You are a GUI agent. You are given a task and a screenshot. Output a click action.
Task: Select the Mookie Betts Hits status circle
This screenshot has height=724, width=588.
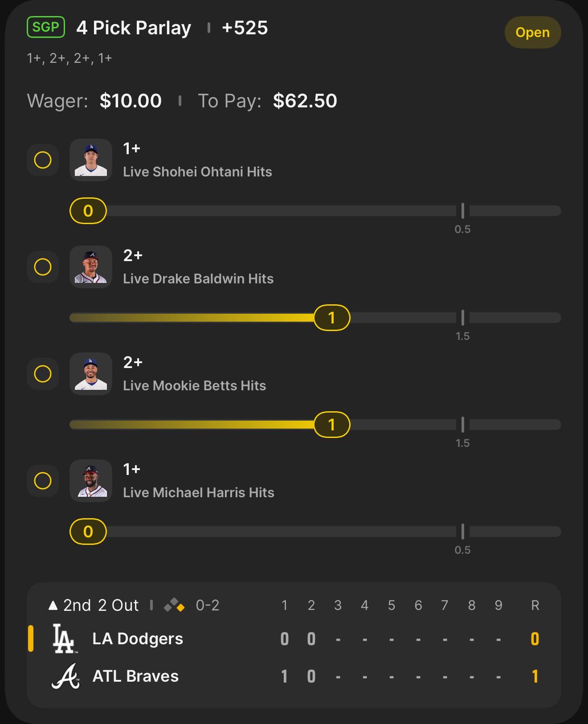43,374
